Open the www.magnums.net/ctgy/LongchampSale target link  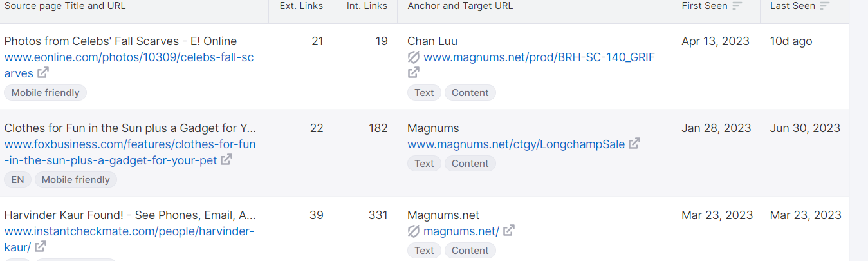pos(516,144)
